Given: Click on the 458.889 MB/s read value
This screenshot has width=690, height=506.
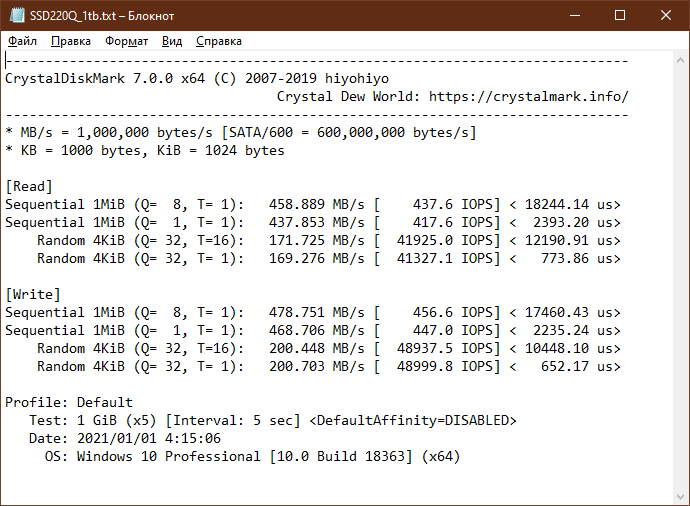Looking at the screenshot, I should point(317,204).
